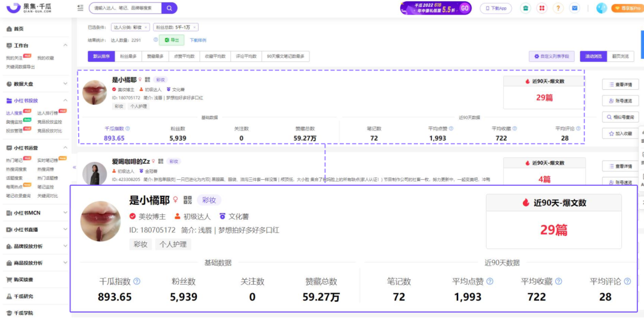Open the 下载样例 link
644x318 pixels.
[197, 40]
